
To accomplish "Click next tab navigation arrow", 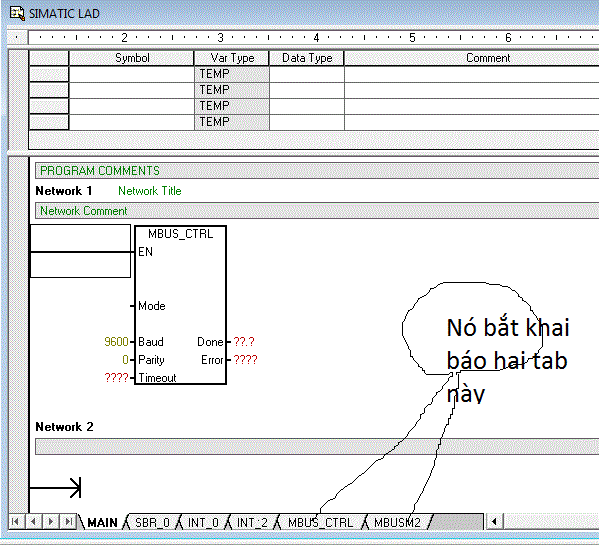I will click(51, 522).
